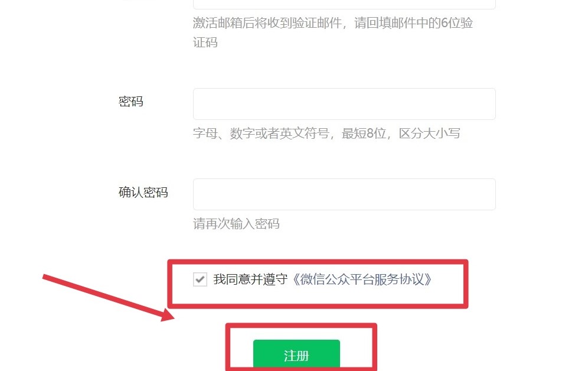
Task: Click the 区分大小写 portion of password hint
Action: coord(429,133)
